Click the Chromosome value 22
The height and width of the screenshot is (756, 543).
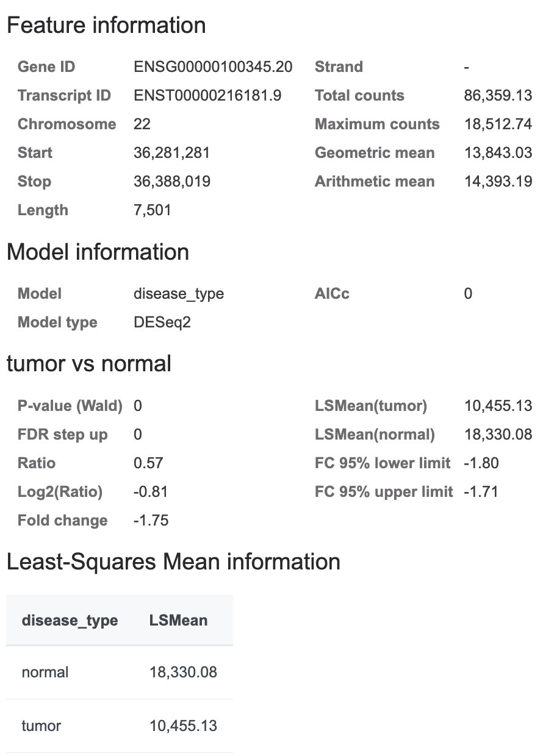[x=142, y=124]
